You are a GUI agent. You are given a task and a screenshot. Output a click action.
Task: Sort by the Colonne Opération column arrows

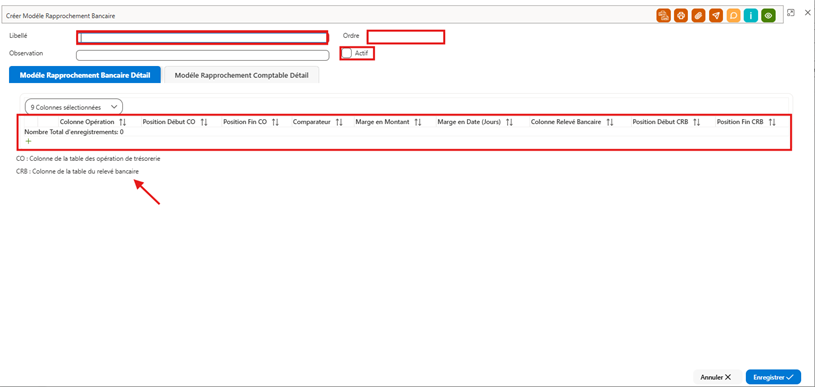pyautogui.click(x=123, y=122)
